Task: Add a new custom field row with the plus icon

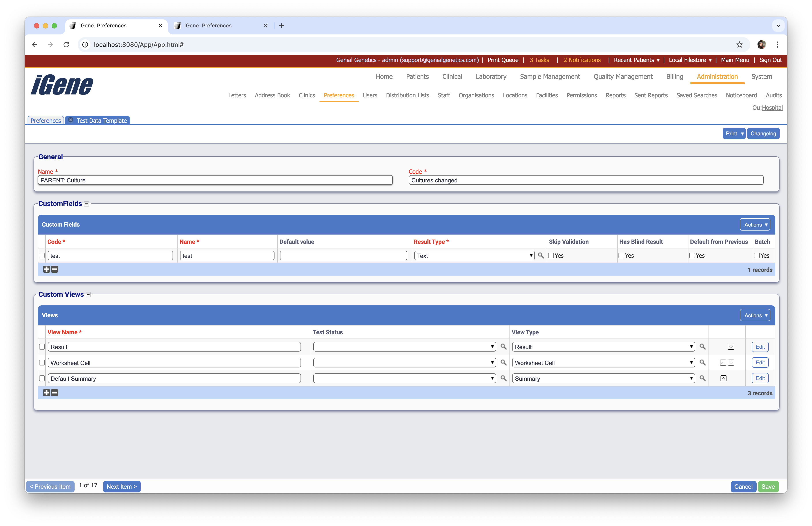Action: pyautogui.click(x=47, y=269)
